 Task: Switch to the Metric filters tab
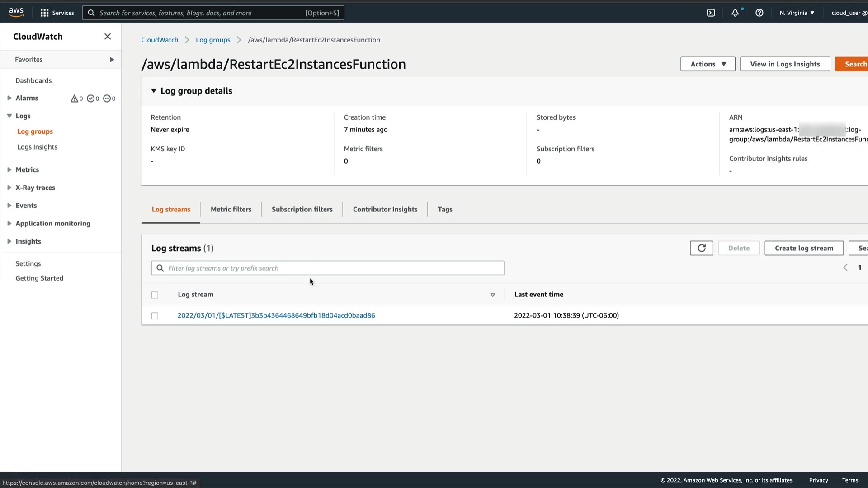tap(231, 209)
